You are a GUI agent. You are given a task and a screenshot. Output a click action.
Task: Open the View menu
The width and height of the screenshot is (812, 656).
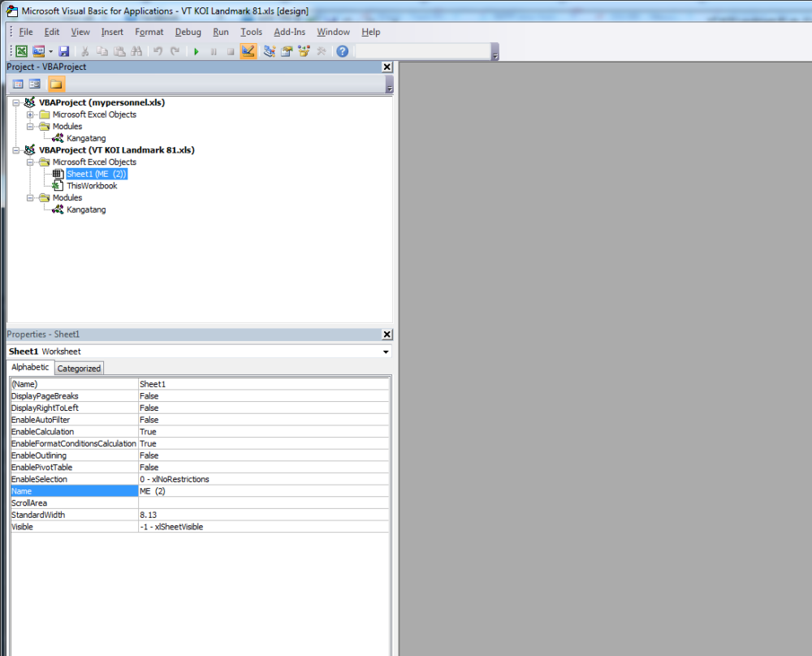(x=80, y=32)
